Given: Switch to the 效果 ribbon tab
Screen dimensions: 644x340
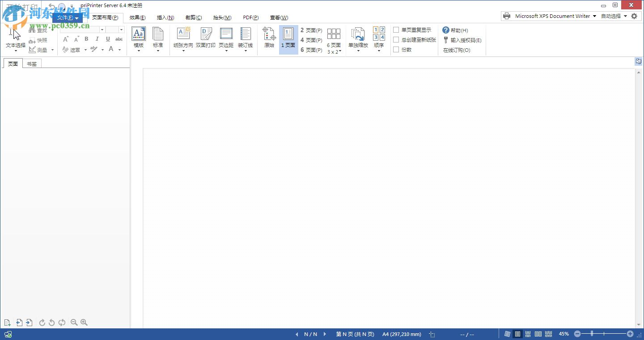Looking at the screenshot, I should 137,17.
